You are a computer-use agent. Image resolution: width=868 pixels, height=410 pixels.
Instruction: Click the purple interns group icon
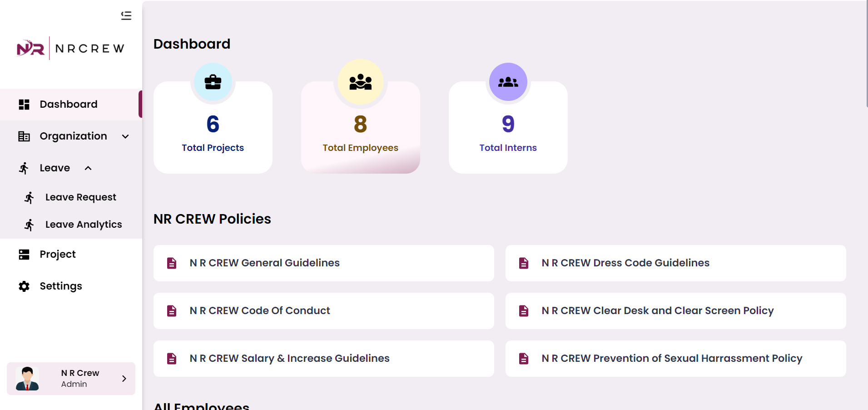(x=508, y=82)
